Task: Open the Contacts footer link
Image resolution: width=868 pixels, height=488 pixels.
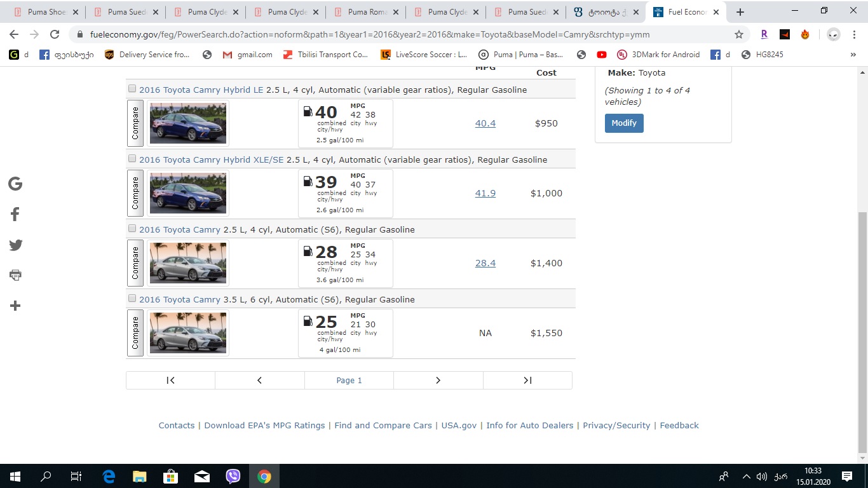Action: [177, 426]
